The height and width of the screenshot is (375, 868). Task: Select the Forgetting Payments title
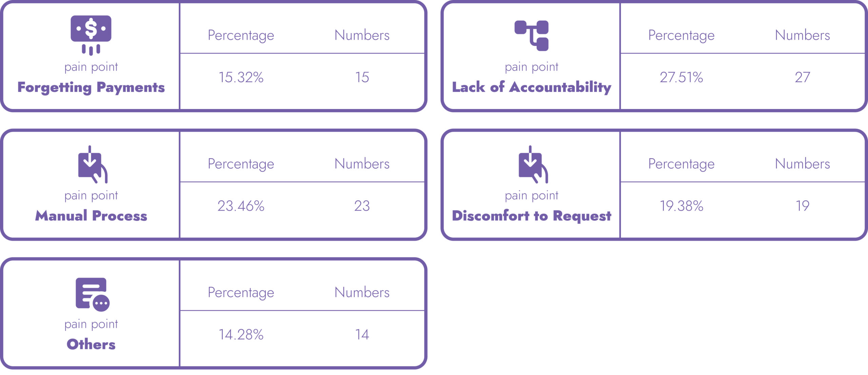[x=91, y=87]
